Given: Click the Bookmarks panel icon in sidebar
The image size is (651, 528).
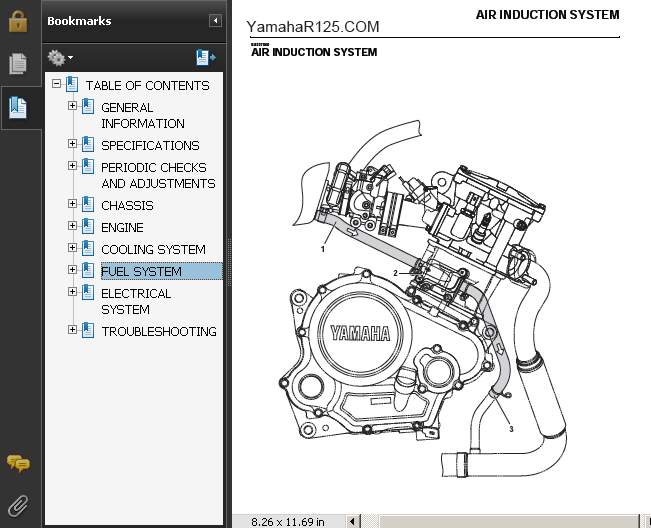Looking at the screenshot, I should (x=18, y=107).
